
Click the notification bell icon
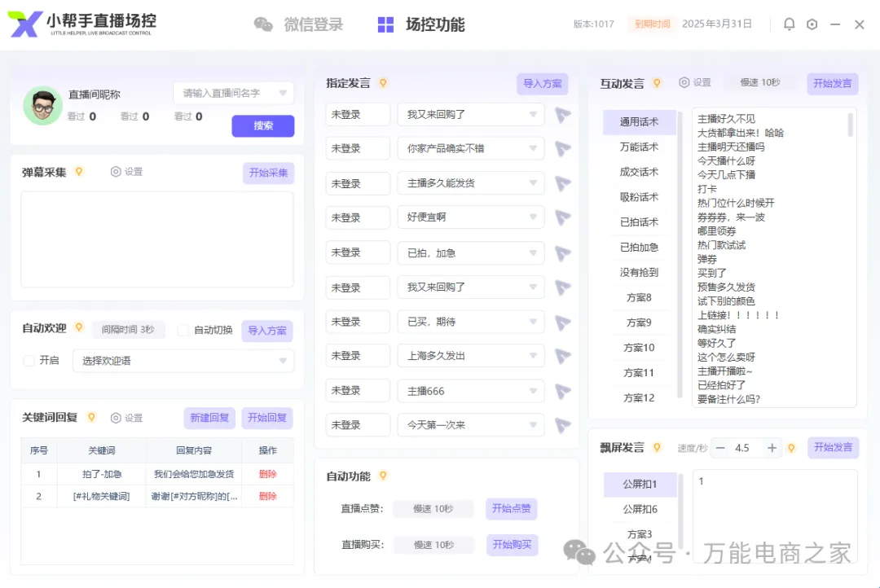789,24
